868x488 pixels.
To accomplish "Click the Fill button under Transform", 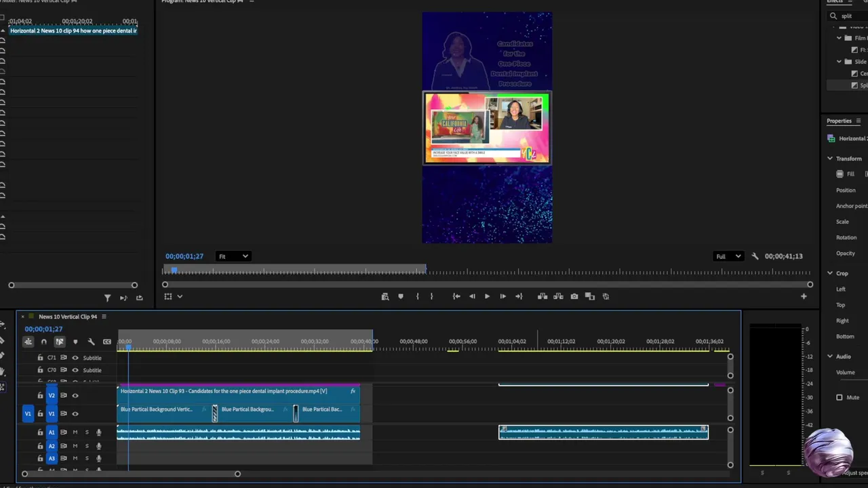I will coord(846,174).
